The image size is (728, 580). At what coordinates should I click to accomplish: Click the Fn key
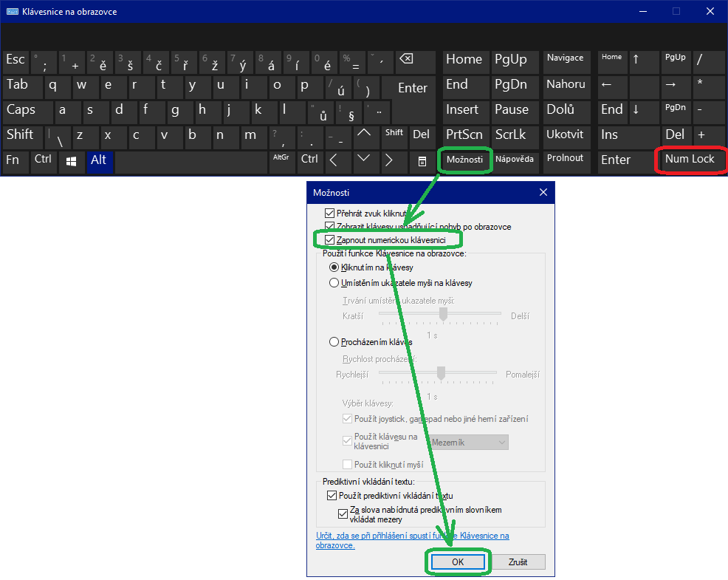click(x=16, y=162)
